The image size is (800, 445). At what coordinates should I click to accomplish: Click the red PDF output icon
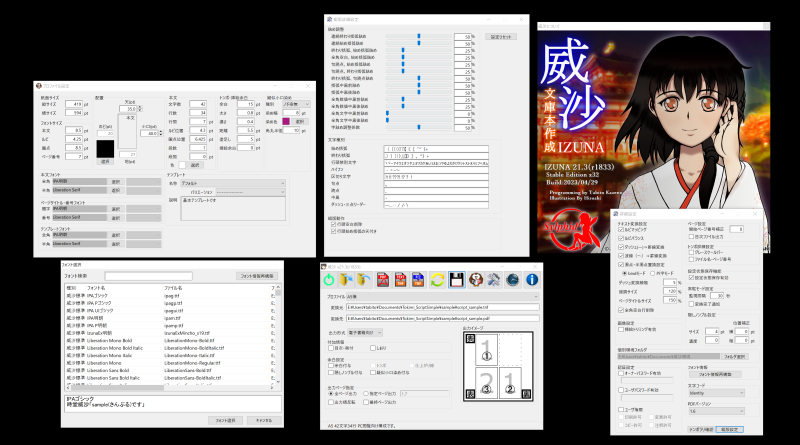tap(383, 280)
